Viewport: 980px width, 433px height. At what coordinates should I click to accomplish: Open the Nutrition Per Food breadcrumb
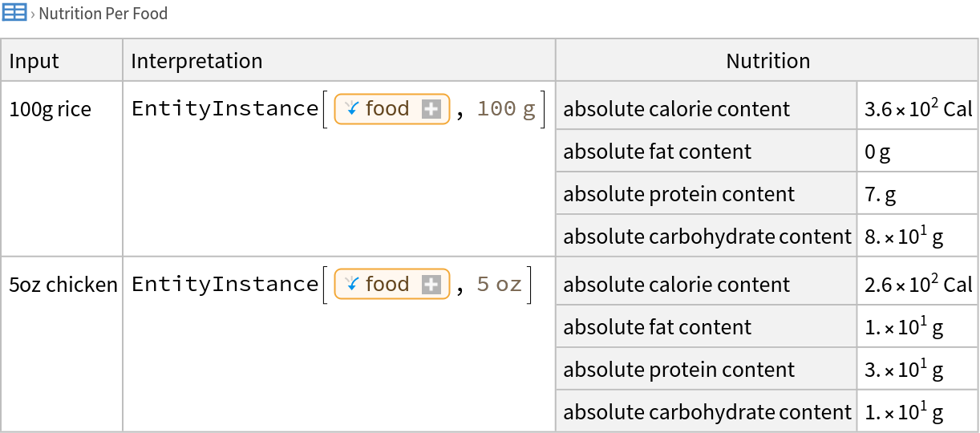103,14
